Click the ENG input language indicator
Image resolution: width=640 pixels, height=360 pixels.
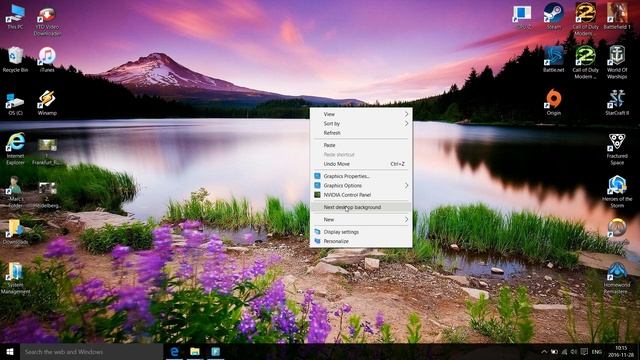click(597, 352)
